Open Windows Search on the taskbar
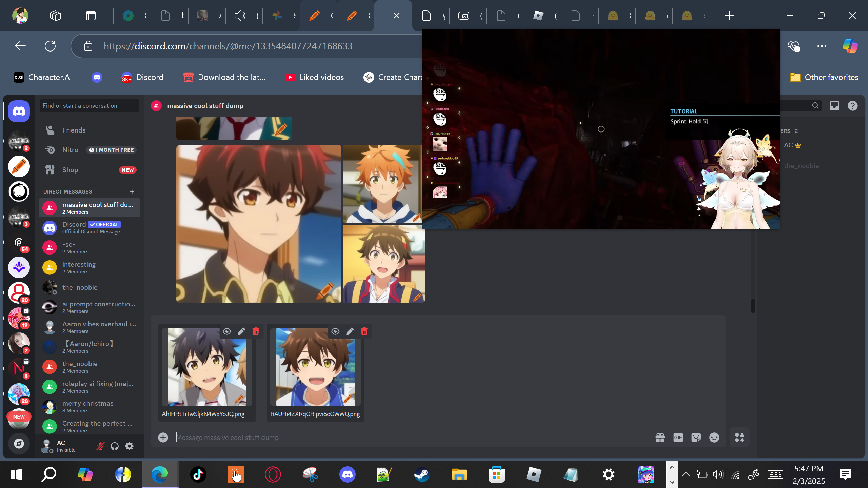868x488 pixels. coord(49,474)
